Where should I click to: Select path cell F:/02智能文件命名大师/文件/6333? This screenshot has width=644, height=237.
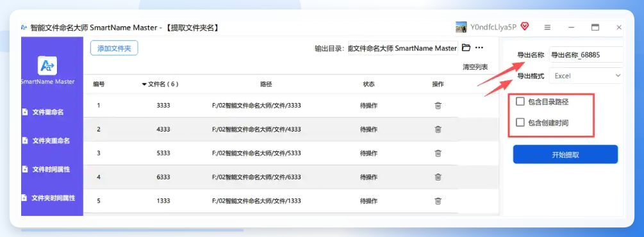pyautogui.click(x=256, y=177)
